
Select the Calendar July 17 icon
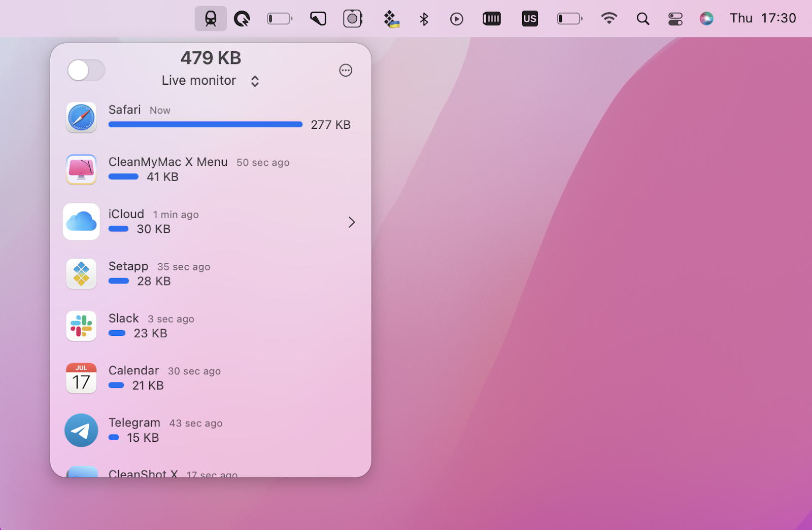click(x=81, y=378)
